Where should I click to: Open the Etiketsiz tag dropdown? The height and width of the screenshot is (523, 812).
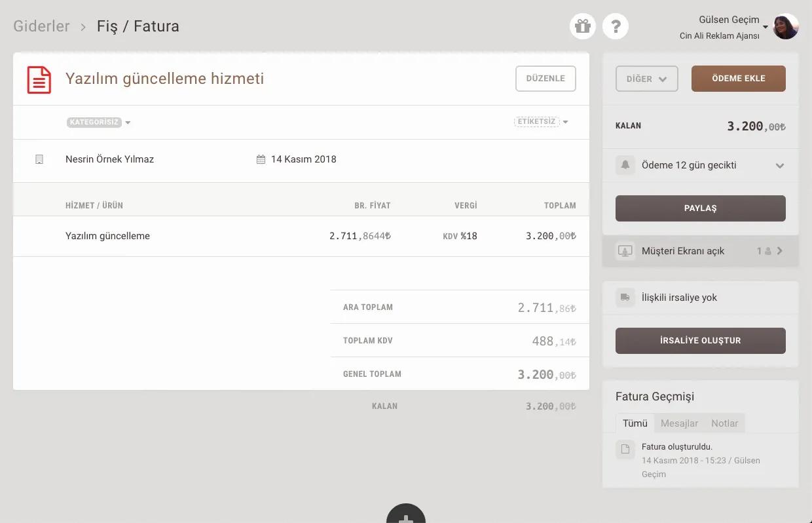tap(541, 121)
